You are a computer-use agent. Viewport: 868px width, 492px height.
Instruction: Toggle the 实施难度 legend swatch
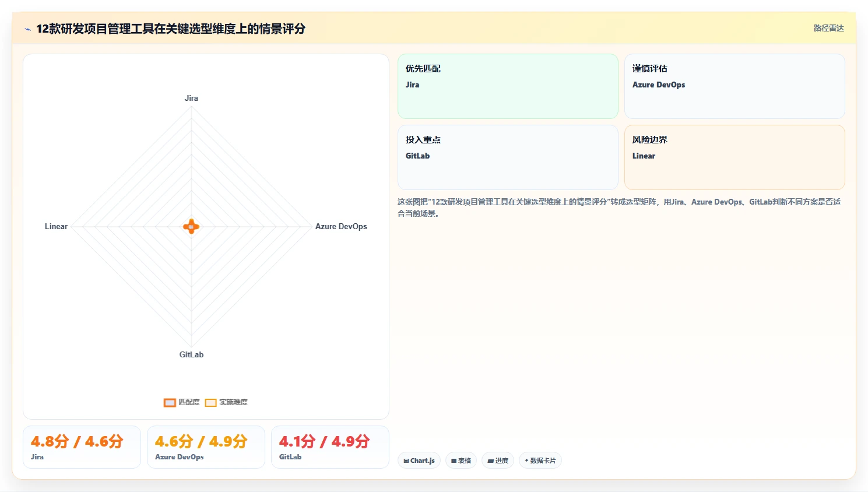coord(210,402)
